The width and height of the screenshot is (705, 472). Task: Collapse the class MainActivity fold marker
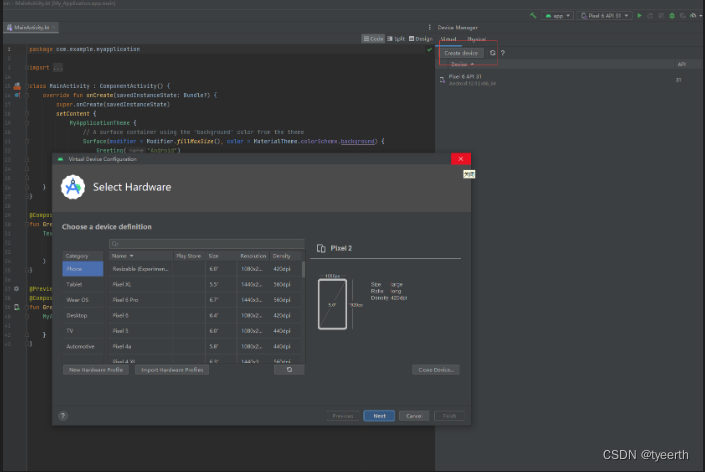pos(27,86)
